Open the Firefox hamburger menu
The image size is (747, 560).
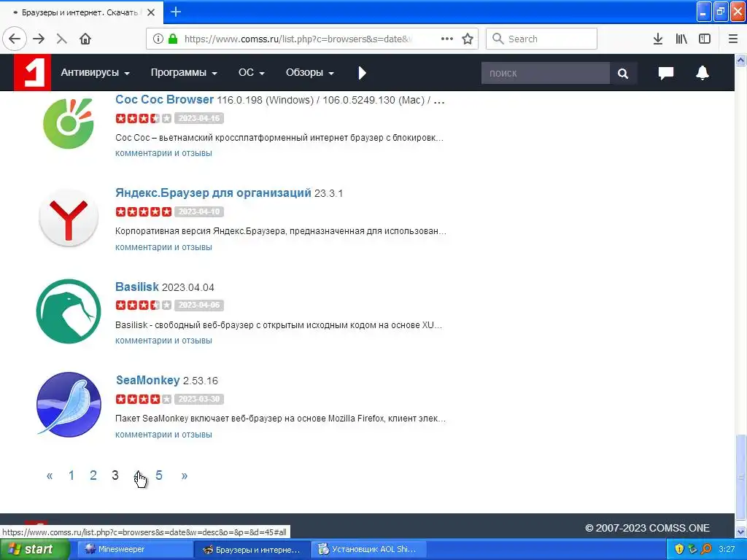733,39
